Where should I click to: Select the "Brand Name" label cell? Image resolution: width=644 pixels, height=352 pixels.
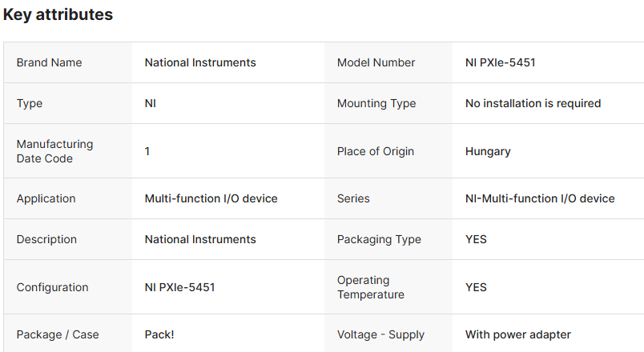point(49,62)
